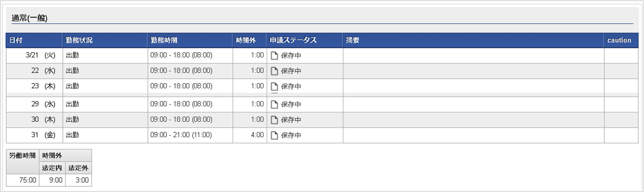Image resolution: width=644 pixels, height=192 pixels.
Task: Click the document icon for 31 (金)
Action: (x=274, y=135)
